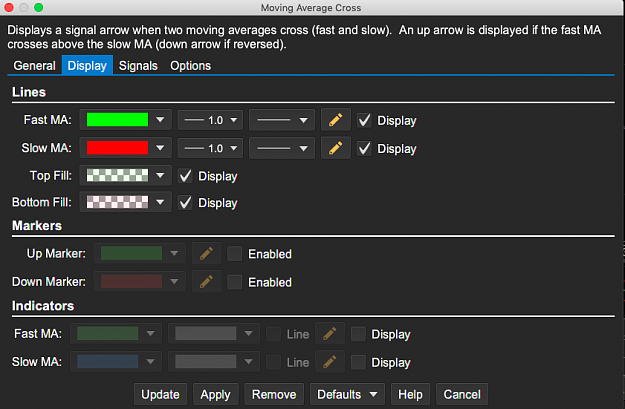Screen dimensions: 625x409
Task: Toggle Line checkbox for Indicators Fast MA
Action: pos(273,334)
